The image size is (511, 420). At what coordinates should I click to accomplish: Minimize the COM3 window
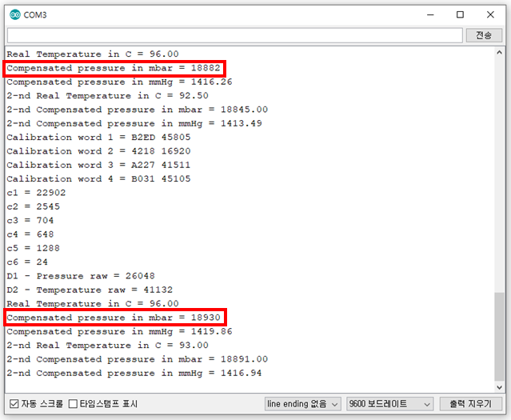[x=430, y=14]
